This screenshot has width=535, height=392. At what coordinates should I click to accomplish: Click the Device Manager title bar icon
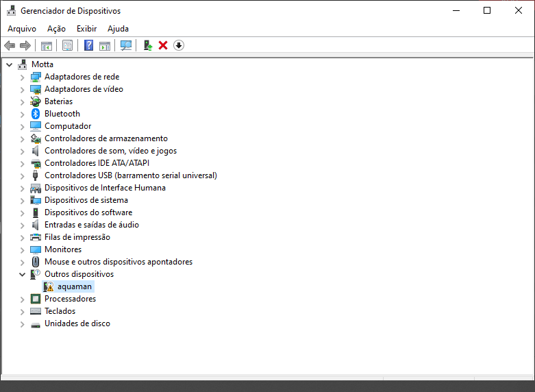point(11,10)
